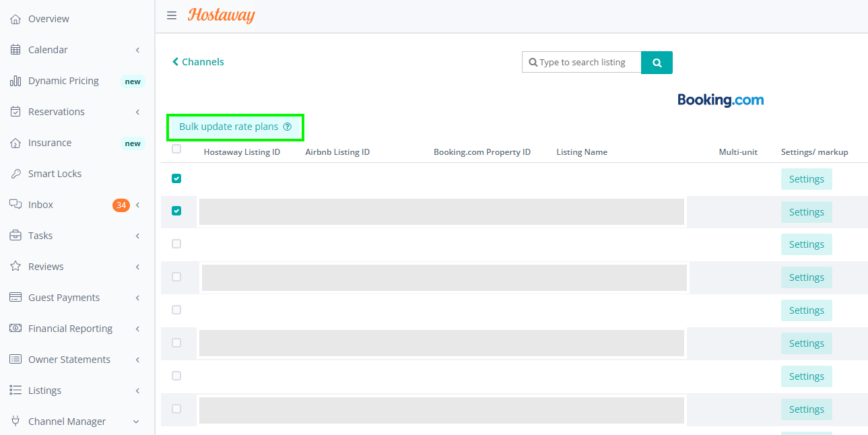The width and height of the screenshot is (868, 435).
Task: Open the Insurance house icon
Action: [15, 143]
